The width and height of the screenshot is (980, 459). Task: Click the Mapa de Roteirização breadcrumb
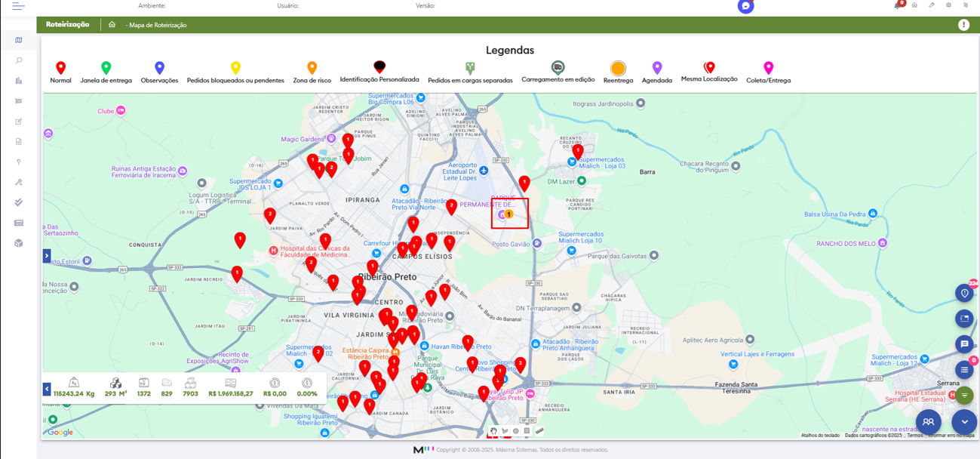158,25
